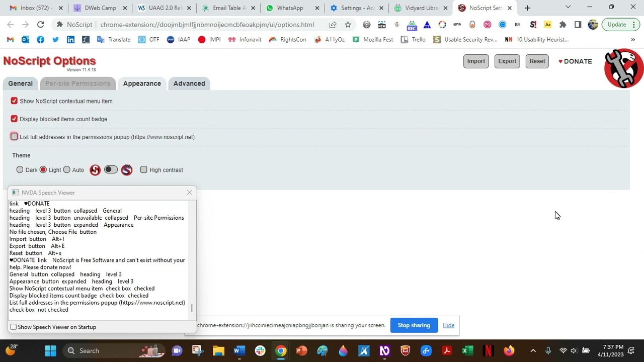Uncheck Show NoScript contextual menu item
The height and width of the screenshot is (362, 644).
(x=14, y=101)
